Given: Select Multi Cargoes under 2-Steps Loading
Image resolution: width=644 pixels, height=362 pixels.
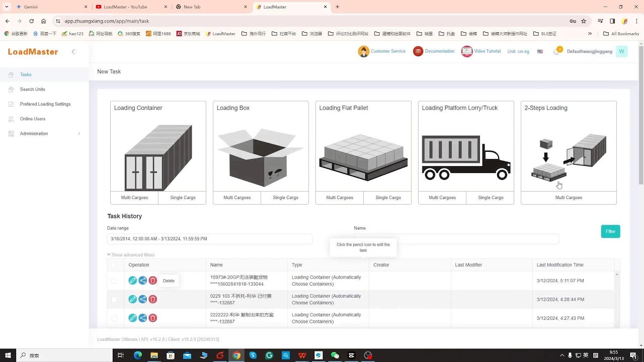Looking at the screenshot, I should 569,198.
